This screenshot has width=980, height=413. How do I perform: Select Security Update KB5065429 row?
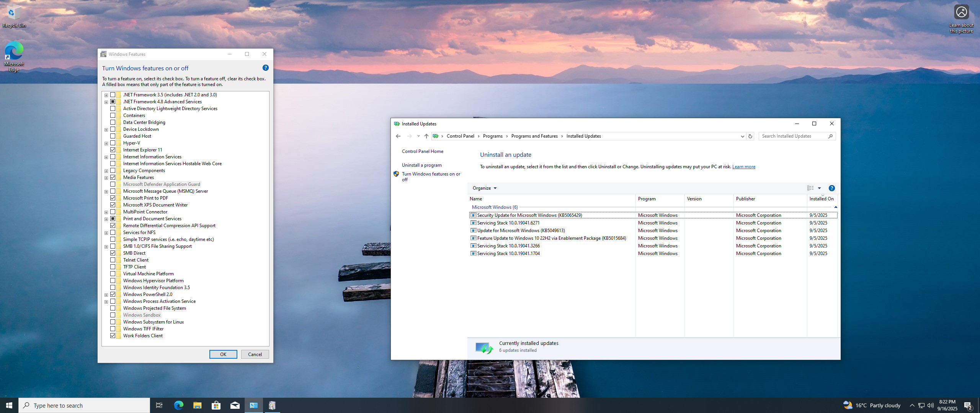click(x=653, y=215)
